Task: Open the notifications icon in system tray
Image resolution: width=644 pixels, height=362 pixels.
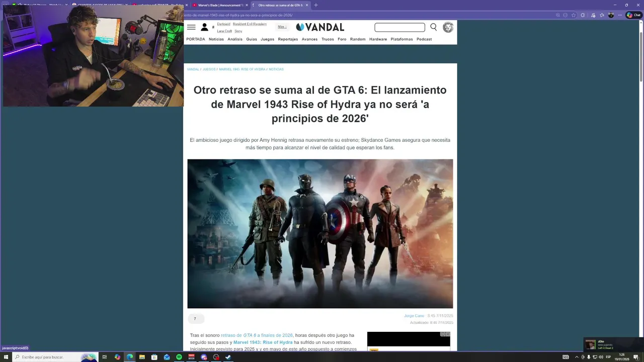Action: coord(636,357)
